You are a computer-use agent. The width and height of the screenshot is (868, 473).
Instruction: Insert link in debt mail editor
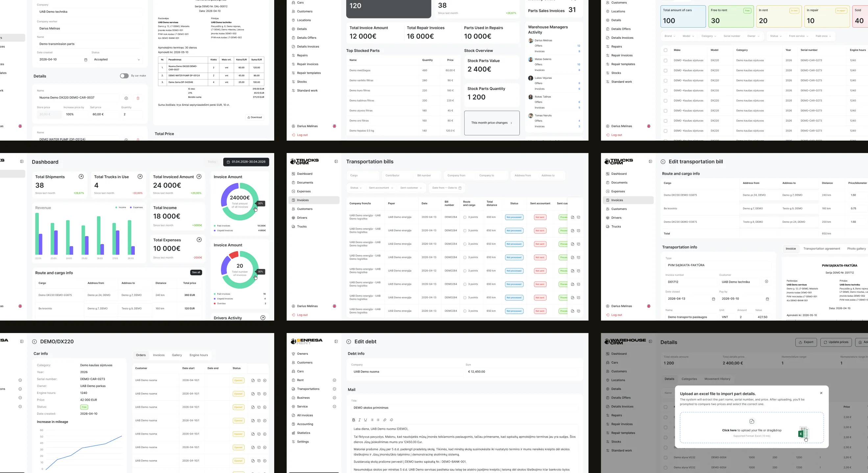tap(385, 420)
